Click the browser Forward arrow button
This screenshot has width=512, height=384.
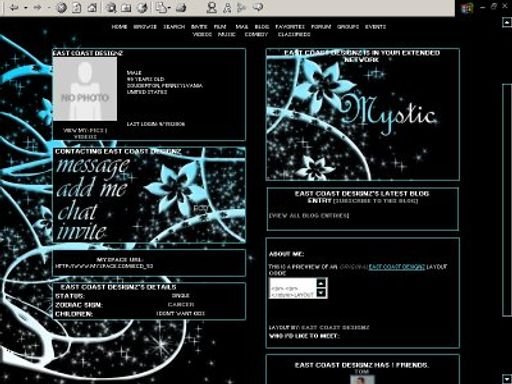pos(37,7)
